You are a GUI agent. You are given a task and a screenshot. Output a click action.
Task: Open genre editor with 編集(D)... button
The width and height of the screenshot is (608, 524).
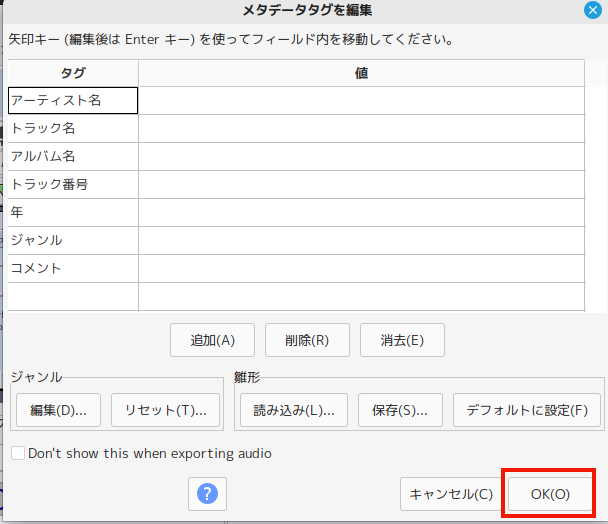tap(58, 409)
